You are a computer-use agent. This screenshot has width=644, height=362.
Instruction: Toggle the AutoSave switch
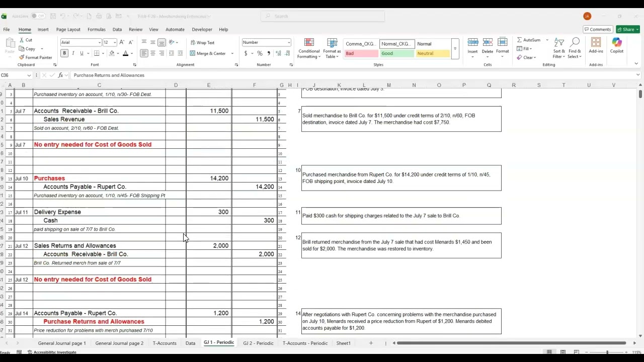[38, 16]
